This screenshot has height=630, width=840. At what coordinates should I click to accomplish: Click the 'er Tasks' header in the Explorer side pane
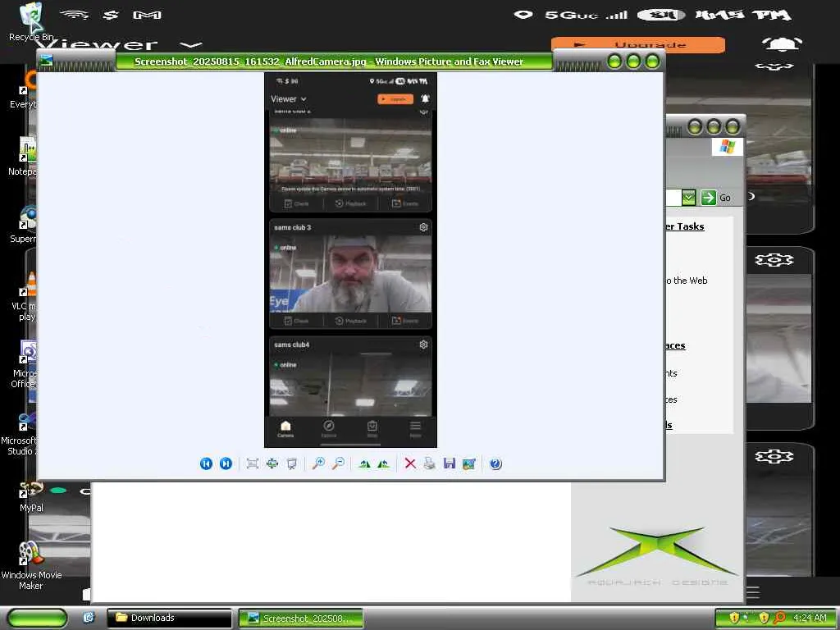pyautogui.click(x=684, y=226)
